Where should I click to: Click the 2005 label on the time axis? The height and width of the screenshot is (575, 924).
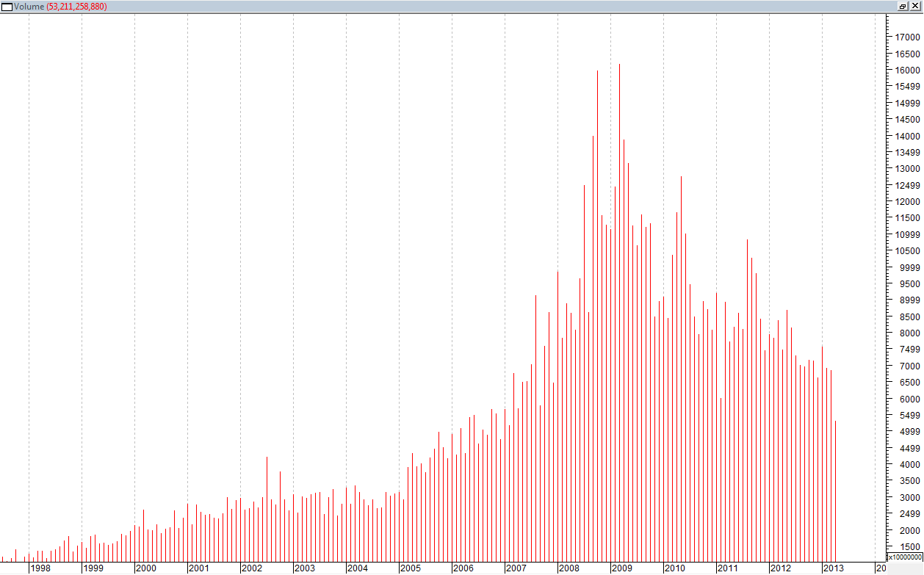(x=410, y=568)
